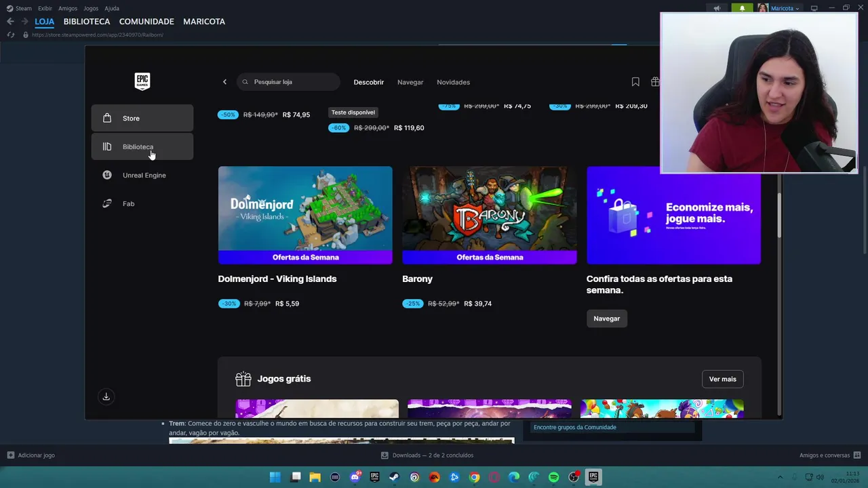Screen dimensions: 868x488
Task: Go to Steam LOJA tab
Action: pyautogui.click(x=45, y=22)
